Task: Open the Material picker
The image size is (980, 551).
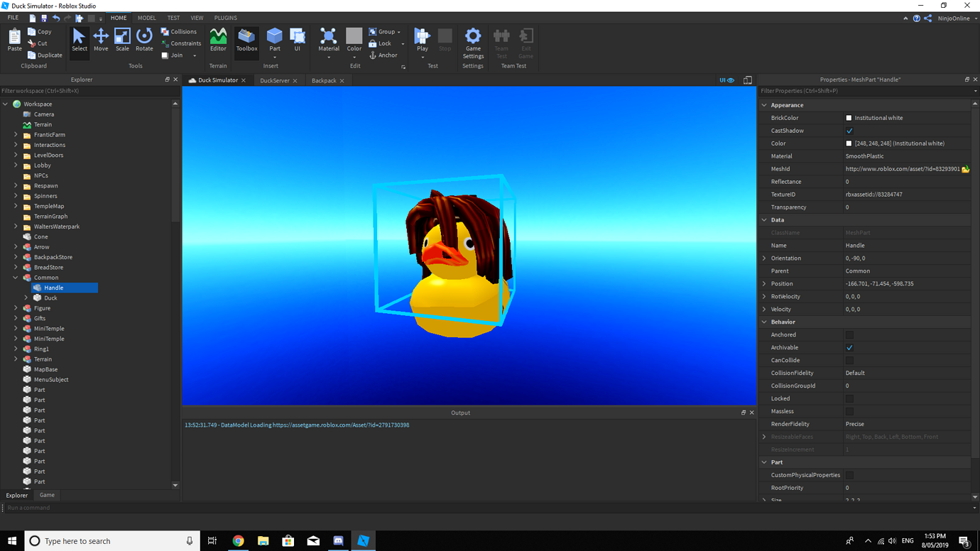Action: point(327,40)
